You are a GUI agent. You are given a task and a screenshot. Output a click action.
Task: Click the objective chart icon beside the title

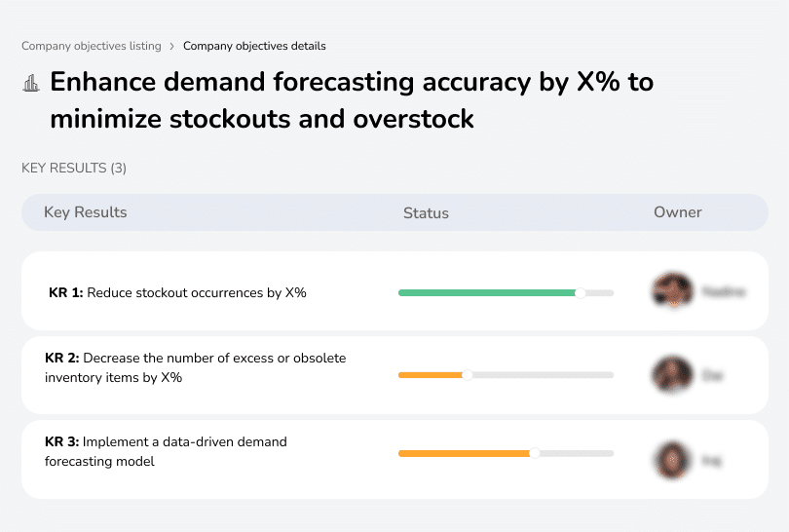(31, 83)
